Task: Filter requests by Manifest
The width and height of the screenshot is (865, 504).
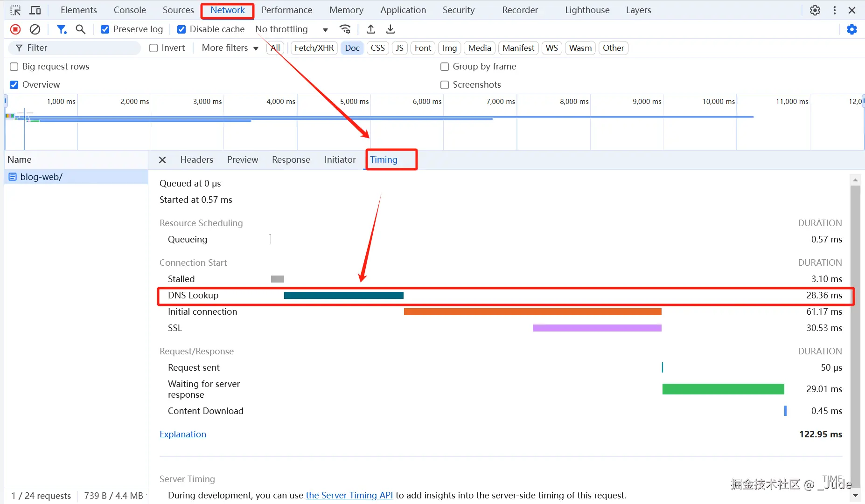Action: click(518, 48)
